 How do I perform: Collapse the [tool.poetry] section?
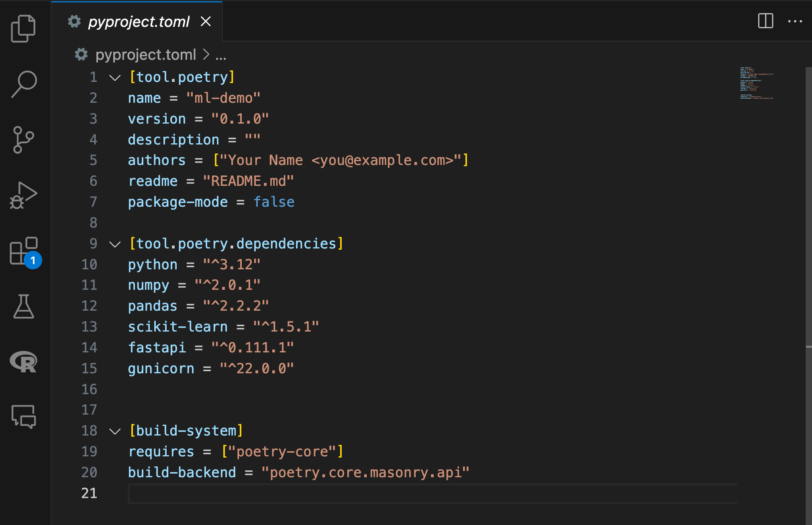(115, 77)
